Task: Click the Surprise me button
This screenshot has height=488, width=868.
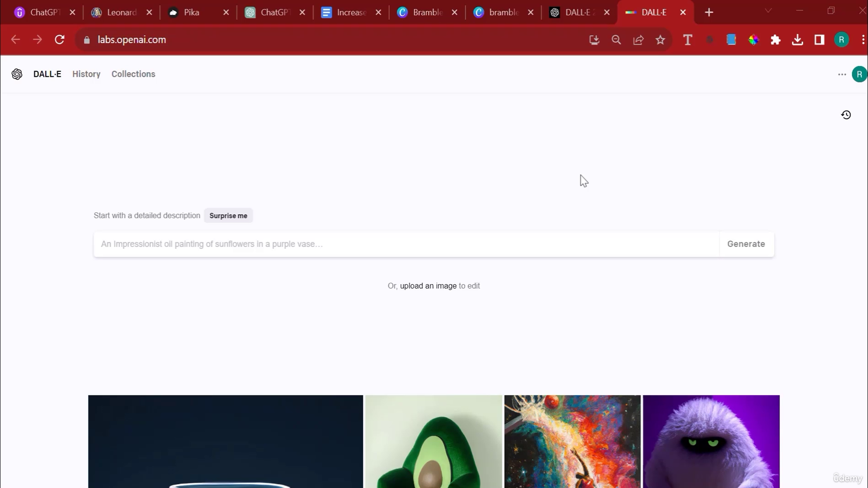Action: click(228, 216)
